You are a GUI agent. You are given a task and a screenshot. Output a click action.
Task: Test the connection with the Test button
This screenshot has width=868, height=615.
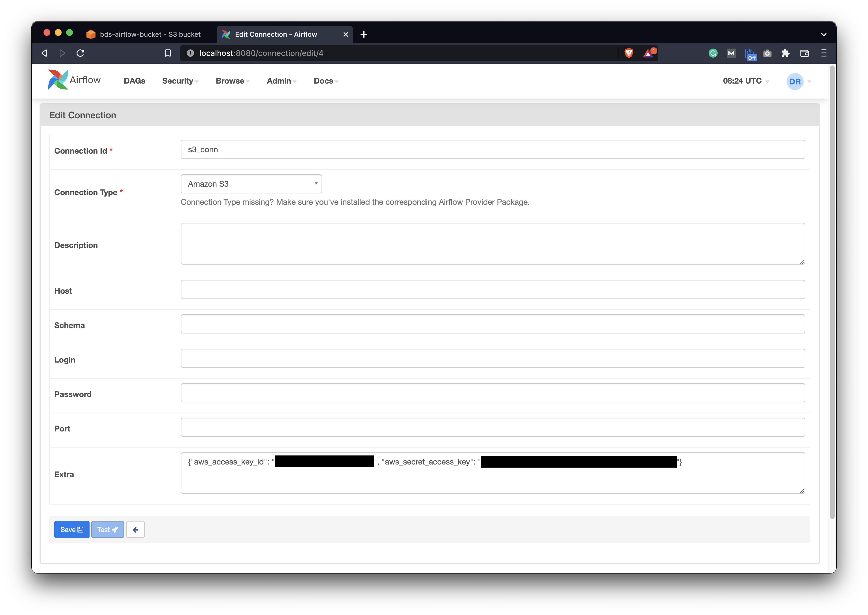(x=107, y=529)
